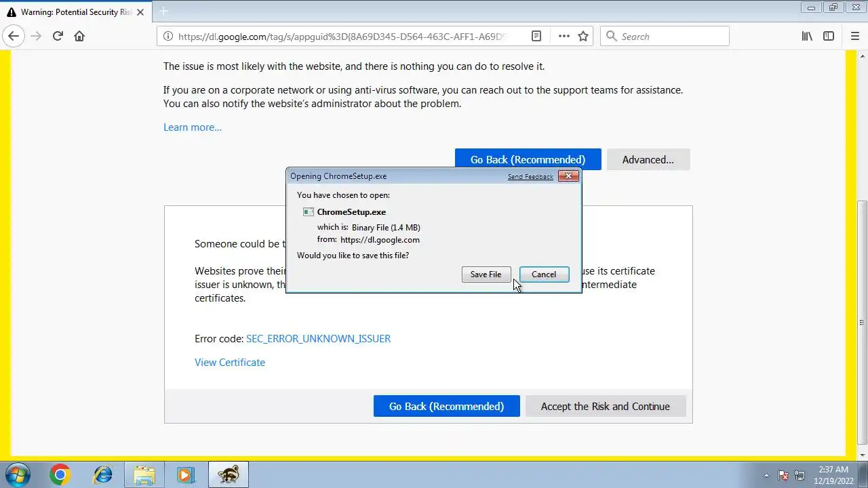Click lower Go Back (Recommended) button

(446, 407)
